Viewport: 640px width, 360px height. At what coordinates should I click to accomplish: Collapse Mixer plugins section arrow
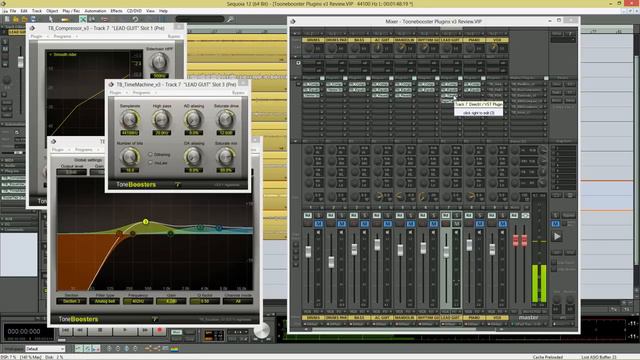[x=296, y=78]
